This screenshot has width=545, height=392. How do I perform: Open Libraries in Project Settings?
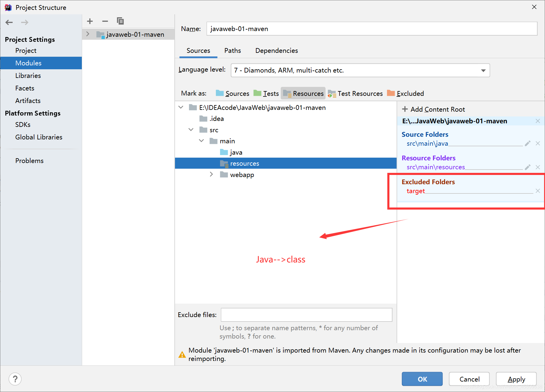click(28, 76)
